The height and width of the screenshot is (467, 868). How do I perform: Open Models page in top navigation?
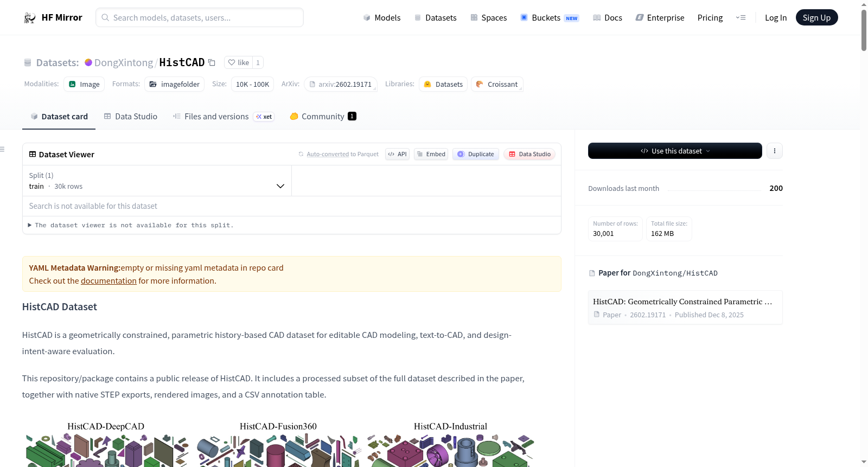coord(382,18)
